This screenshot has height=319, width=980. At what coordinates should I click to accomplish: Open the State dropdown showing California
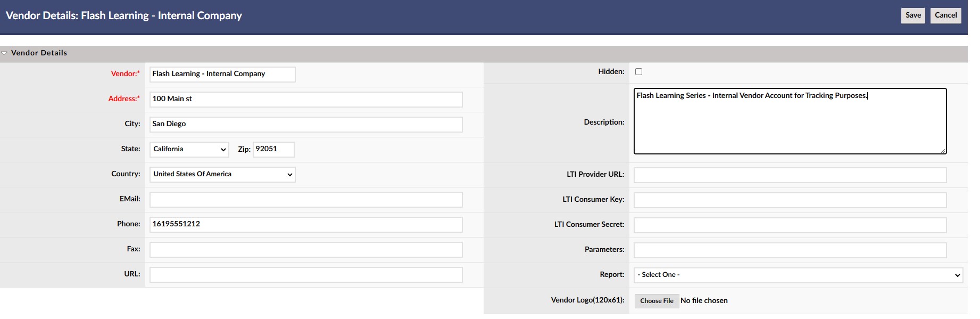point(189,149)
